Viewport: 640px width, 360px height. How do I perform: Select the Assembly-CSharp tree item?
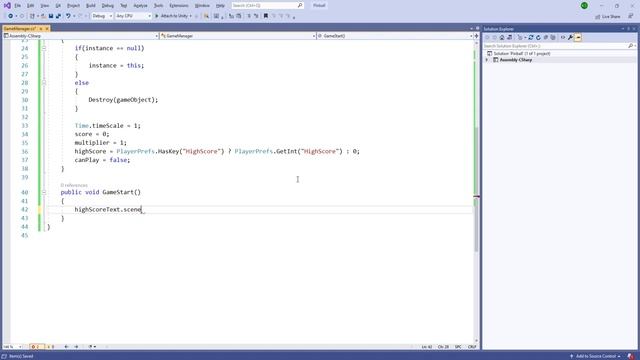pyautogui.click(x=516, y=60)
